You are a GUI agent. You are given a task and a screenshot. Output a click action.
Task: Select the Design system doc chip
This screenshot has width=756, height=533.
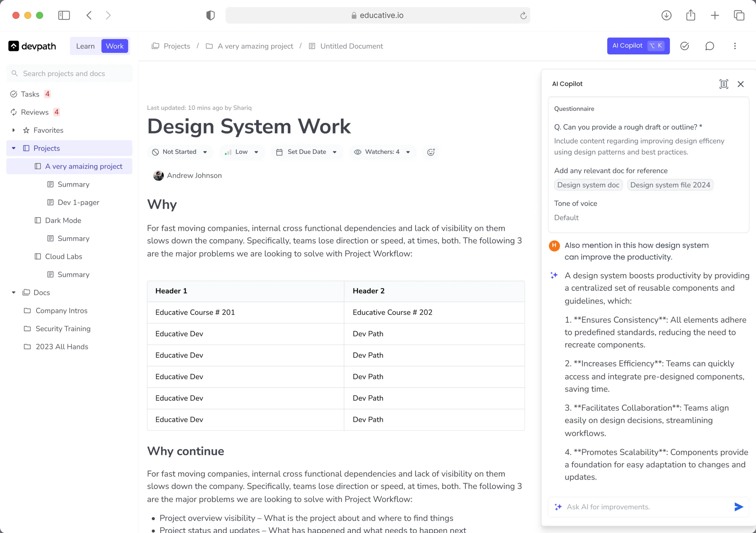point(588,185)
